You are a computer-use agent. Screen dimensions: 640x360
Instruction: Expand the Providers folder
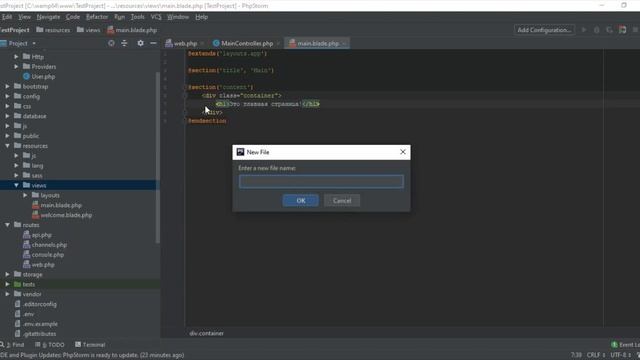pyautogui.click(x=16, y=67)
